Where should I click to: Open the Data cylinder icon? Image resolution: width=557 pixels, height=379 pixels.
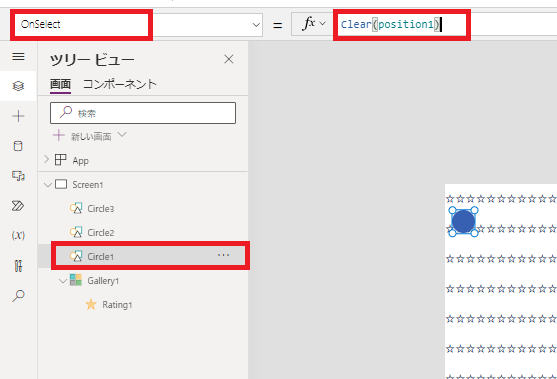tap(18, 146)
